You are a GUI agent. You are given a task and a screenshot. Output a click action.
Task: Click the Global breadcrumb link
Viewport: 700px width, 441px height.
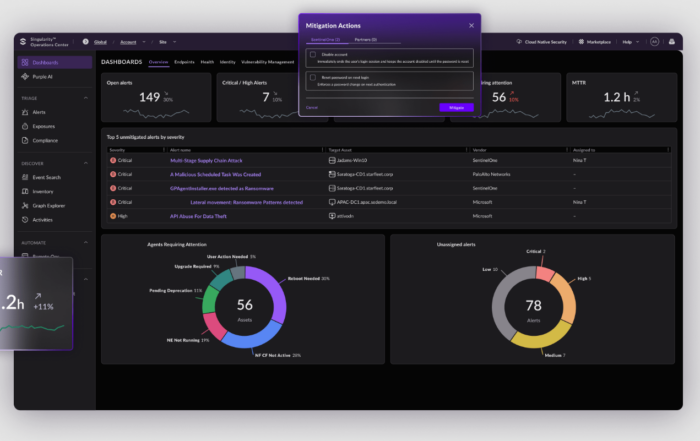coord(100,42)
